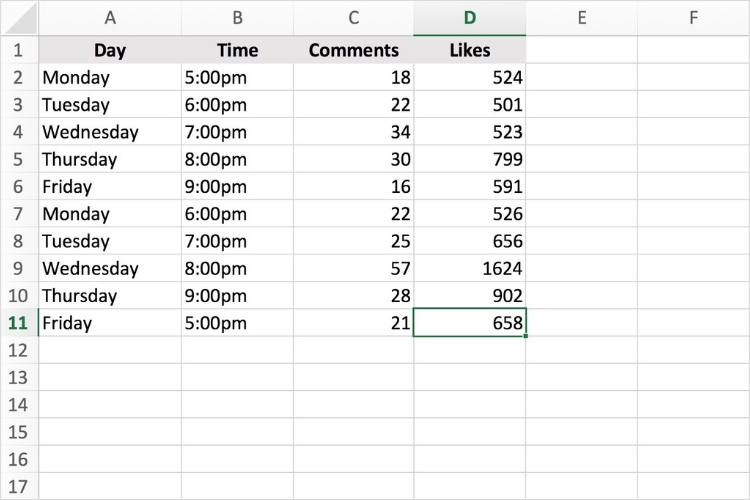Click the row 11 header

point(19,323)
